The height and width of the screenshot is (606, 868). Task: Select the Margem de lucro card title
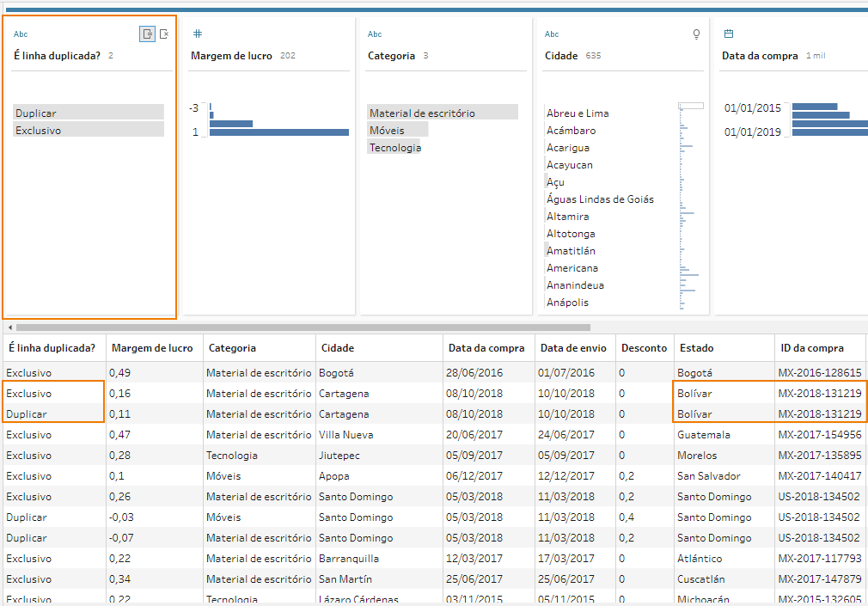[231, 55]
